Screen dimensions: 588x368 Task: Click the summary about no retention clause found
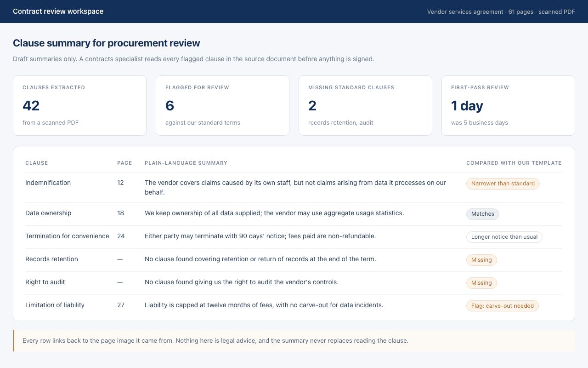tap(260, 259)
